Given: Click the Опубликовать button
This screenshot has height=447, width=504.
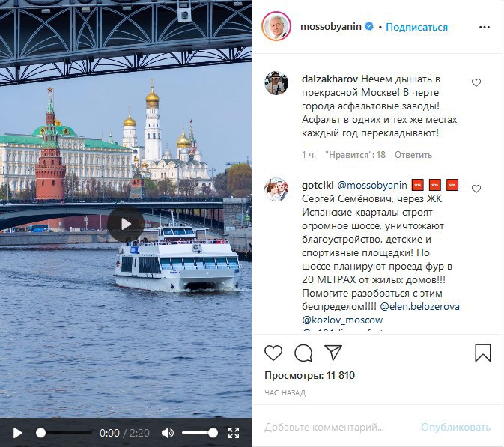Looking at the screenshot, I should click(x=456, y=427).
